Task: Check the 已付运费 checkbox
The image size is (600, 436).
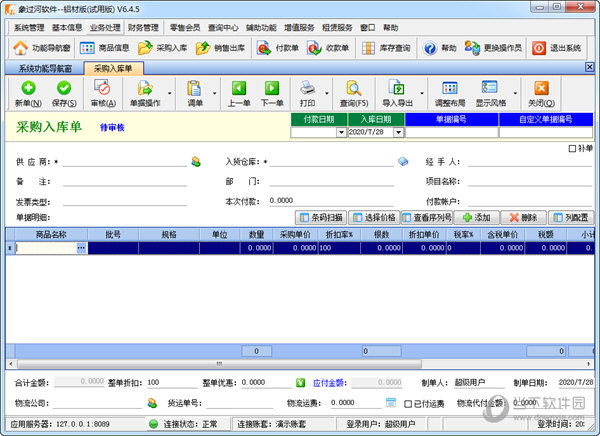Action: (408, 404)
